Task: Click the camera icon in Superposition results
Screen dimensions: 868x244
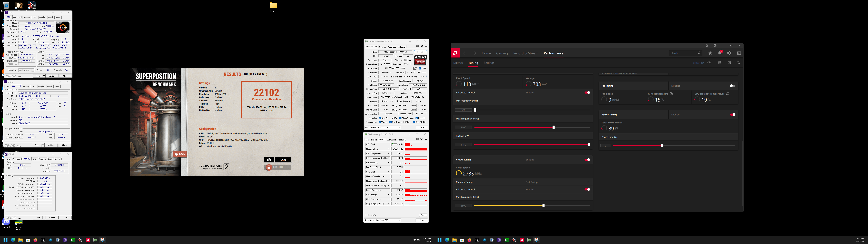Action: point(269,160)
